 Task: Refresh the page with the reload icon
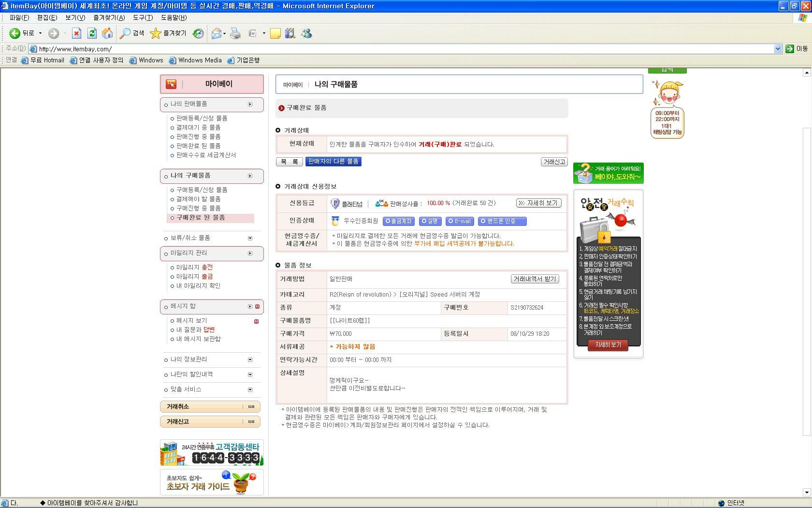click(92, 33)
